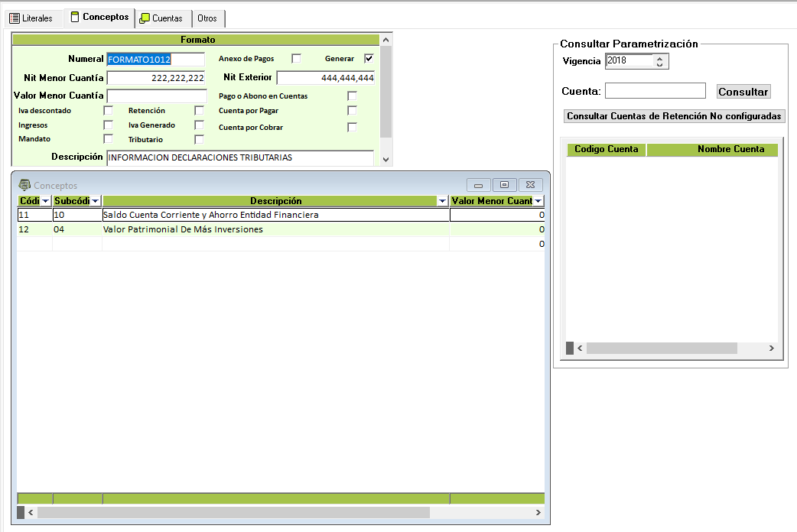Switch to the Cuentas tab
The height and width of the screenshot is (532, 797).
click(x=161, y=18)
